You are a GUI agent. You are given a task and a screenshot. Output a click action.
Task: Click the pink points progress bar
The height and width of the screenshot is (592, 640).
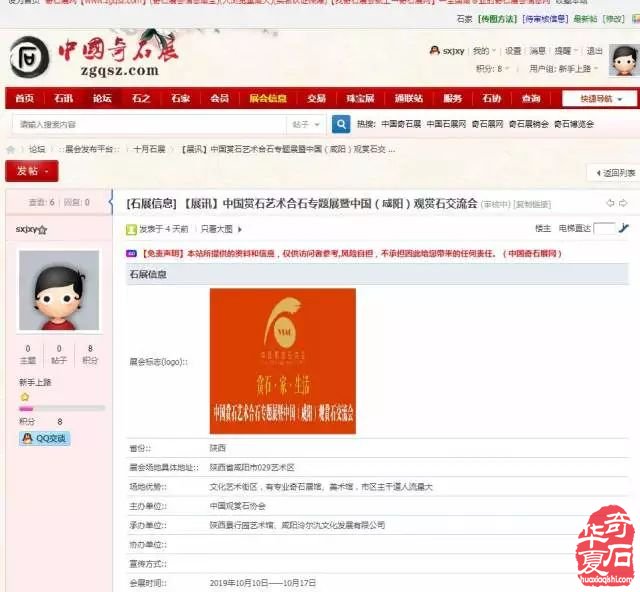(62, 408)
